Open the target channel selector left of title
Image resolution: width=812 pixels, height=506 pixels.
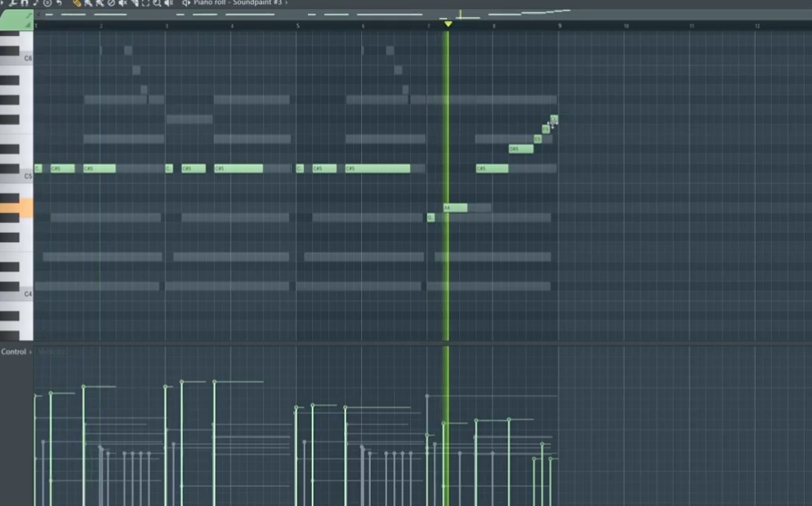(x=186, y=2)
